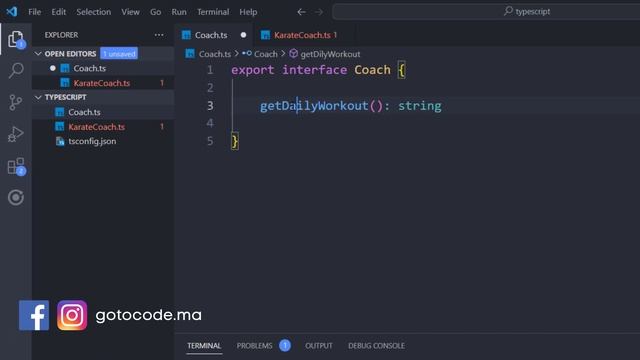The width and height of the screenshot is (640, 360).
Task: Select KarateCoach.ts under Open Editors
Action: (103, 83)
